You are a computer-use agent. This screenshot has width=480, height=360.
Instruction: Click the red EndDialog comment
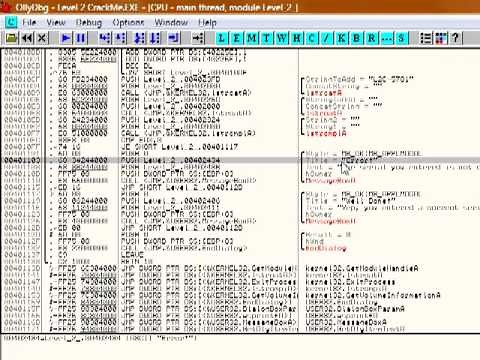[x=326, y=248]
